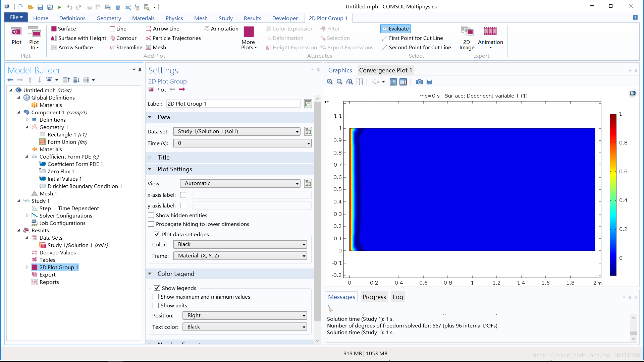The height and width of the screenshot is (362, 644).
Task: Click the Evaluate button
Action: tap(395, 29)
